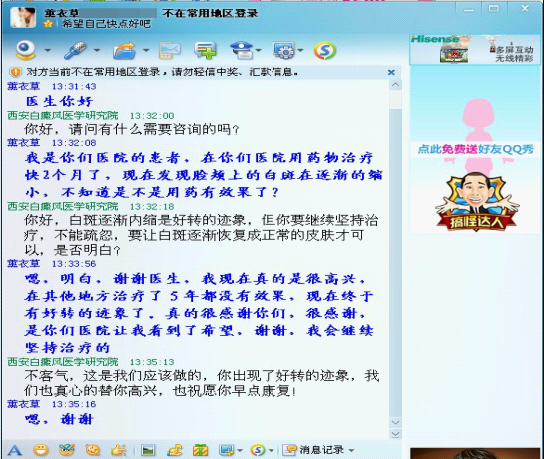Screen dimensions: 544x459
Task: Expand the bottom Sogou icon dropdown arrow
Action: tap(271, 451)
